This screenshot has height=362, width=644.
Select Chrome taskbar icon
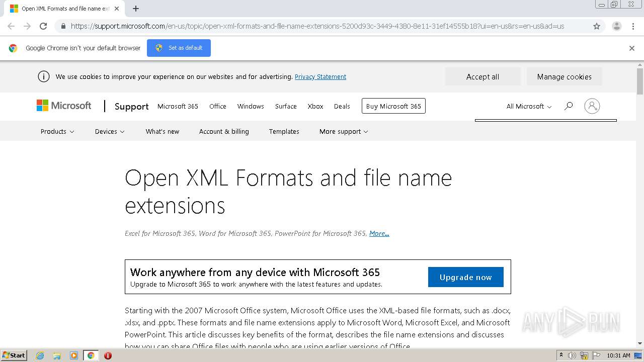[91, 355]
